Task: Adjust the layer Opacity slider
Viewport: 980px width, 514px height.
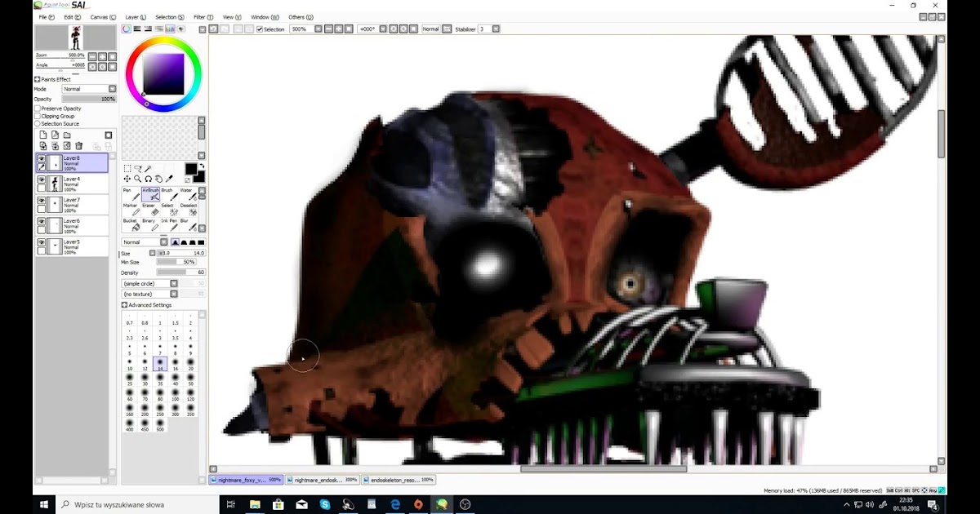Action: [x=89, y=99]
